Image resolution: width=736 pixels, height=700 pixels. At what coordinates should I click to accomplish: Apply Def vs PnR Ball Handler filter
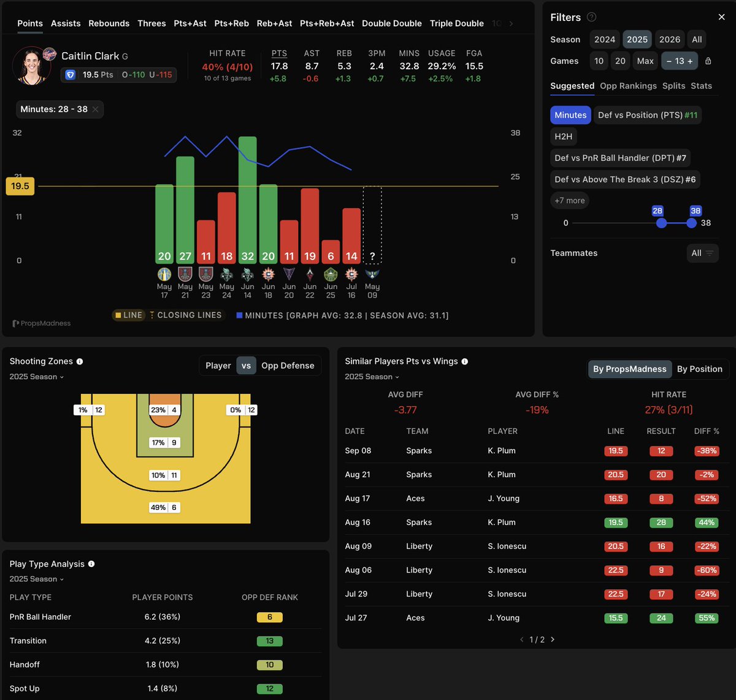coord(620,158)
